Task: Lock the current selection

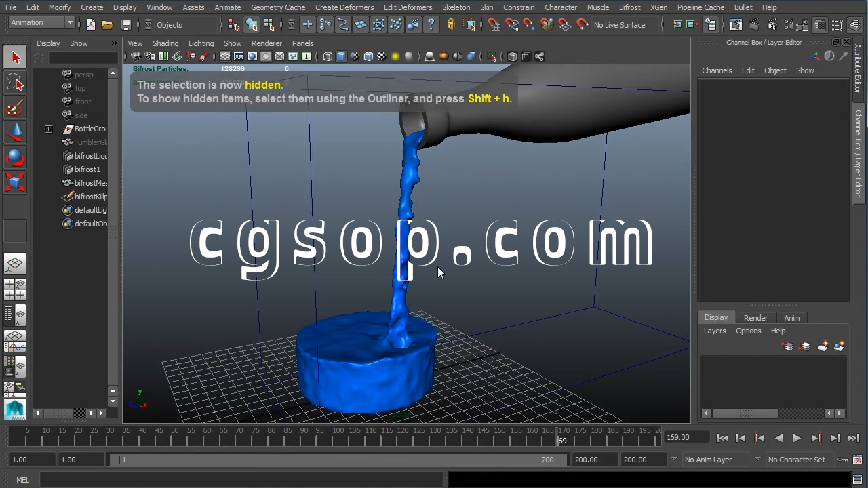Action: [451, 25]
